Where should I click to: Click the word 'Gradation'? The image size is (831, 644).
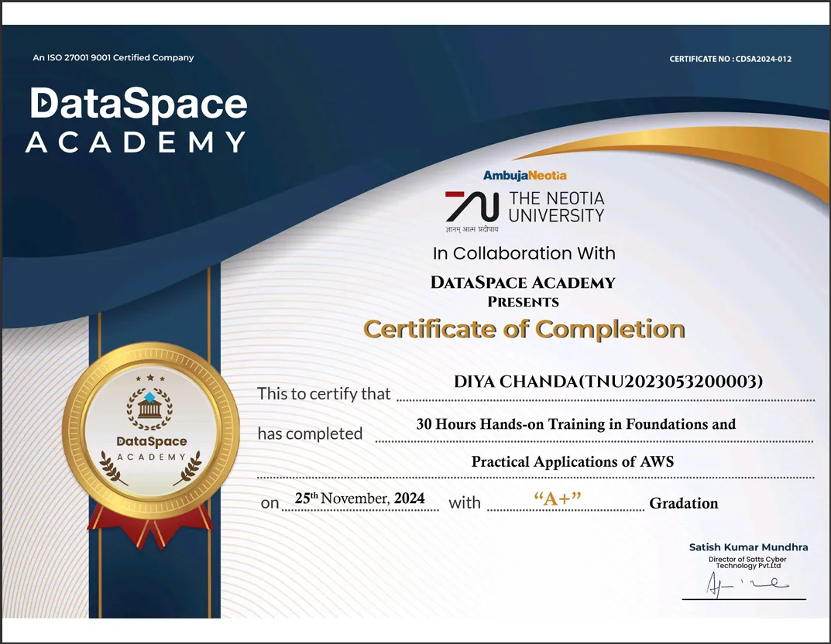[x=684, y=503]
